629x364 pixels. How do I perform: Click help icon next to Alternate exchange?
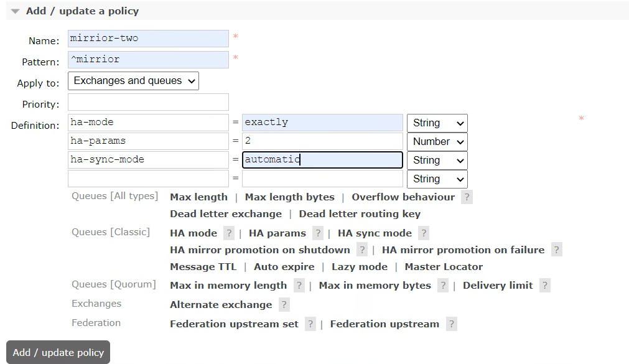pos(284,305)
